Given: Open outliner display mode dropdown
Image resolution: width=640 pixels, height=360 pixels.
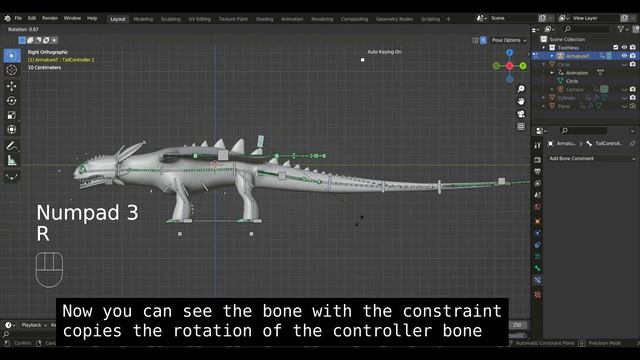Looking at the screenshot, I should click(x=550, y=29).
